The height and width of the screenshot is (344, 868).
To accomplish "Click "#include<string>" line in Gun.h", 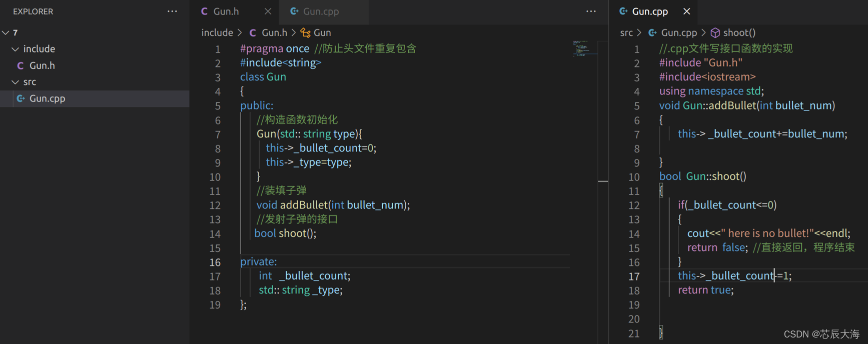I will (x=281, y=62).
